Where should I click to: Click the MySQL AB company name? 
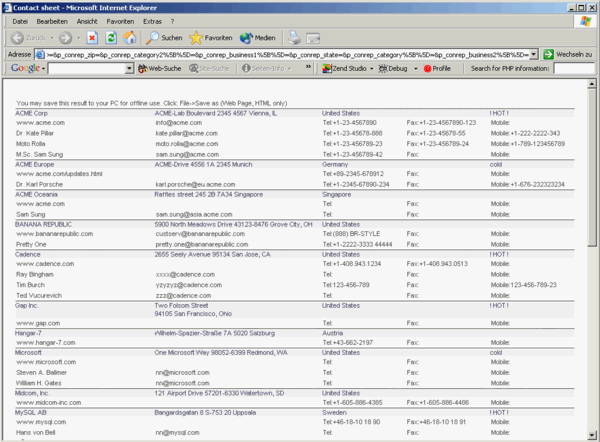(30, 412)
